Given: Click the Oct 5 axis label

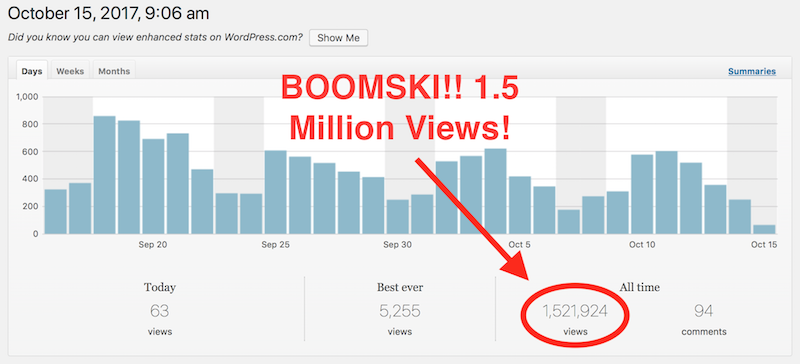Looking at the screenshot, I should coord(519,245).
